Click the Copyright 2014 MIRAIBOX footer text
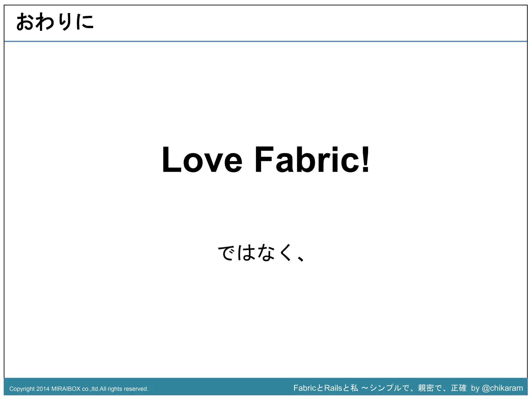This screenshot has height=399, width=532. click(79, 389)
